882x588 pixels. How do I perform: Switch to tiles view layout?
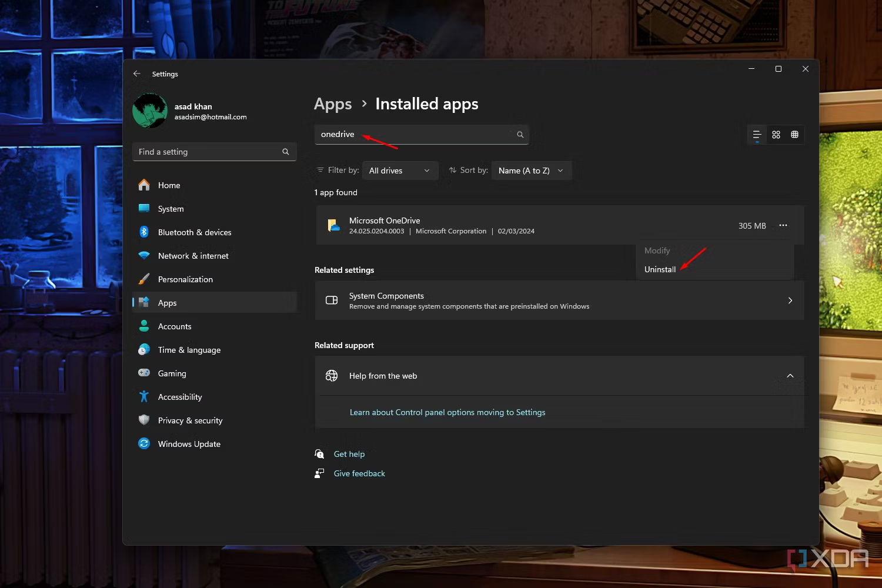coord(794,135)
